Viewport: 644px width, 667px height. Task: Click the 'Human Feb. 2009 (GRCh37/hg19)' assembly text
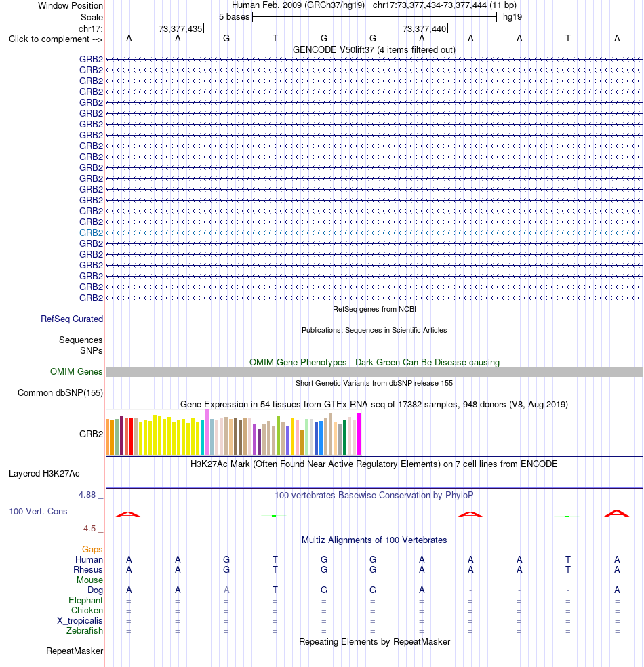click(x=298, y=5)
